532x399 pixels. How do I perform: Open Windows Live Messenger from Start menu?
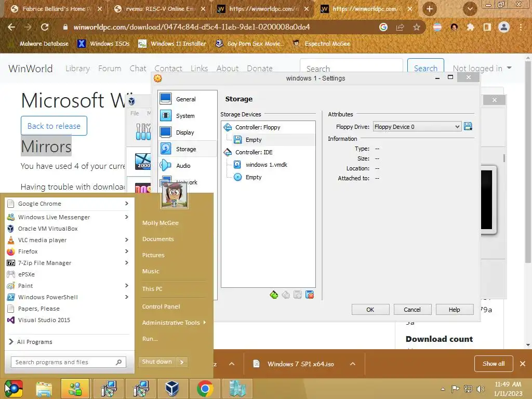(x=68, y=217)
